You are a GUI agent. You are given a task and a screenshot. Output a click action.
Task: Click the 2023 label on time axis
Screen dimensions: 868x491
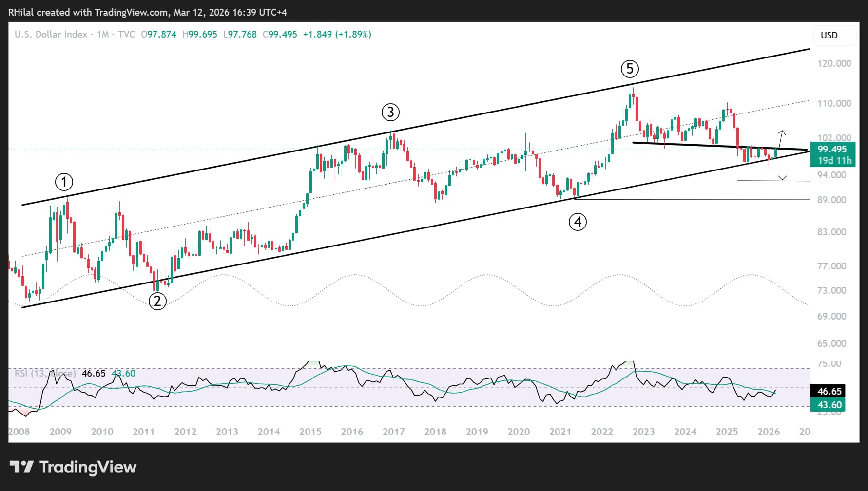(x=643, y=432)
